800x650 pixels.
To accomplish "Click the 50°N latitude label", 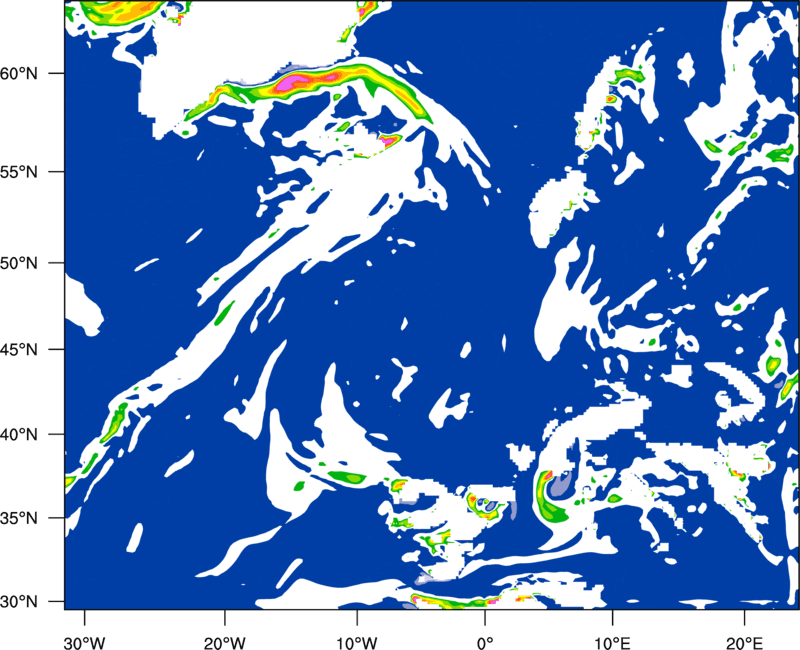I will [19, 263].
